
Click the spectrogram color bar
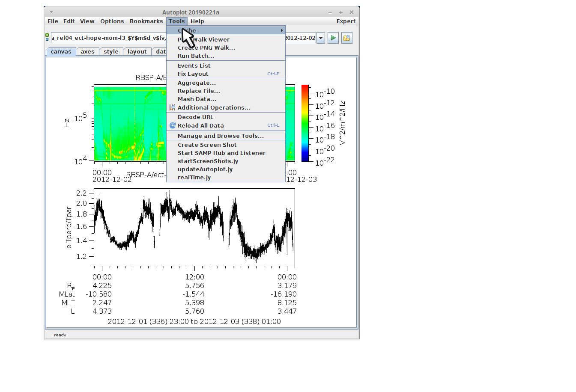(305, 123)
